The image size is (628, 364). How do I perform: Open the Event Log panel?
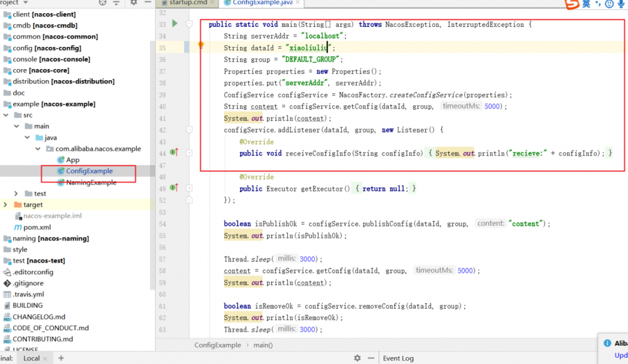(398, 358)
